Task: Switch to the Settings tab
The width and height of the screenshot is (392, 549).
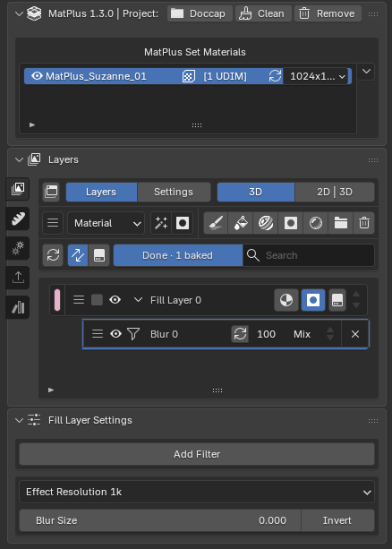Action: 174,192
